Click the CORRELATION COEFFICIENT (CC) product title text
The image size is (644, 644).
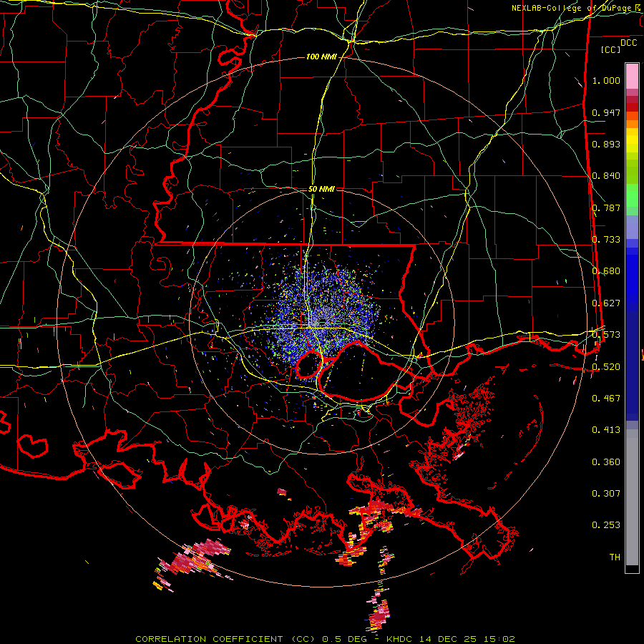[x=225, y=639]
